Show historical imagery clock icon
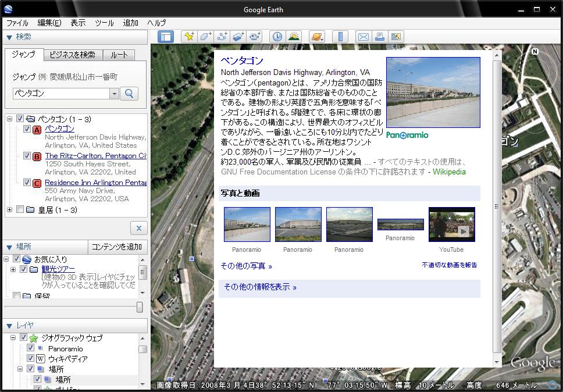The width and height of the screenshot is (563, 392). [x=277, y=37]
